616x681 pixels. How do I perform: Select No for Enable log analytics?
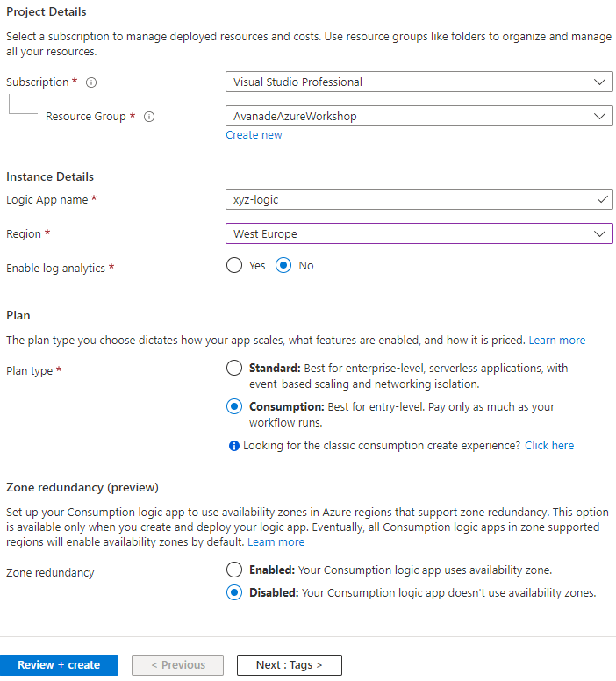[x=283, y=266]
